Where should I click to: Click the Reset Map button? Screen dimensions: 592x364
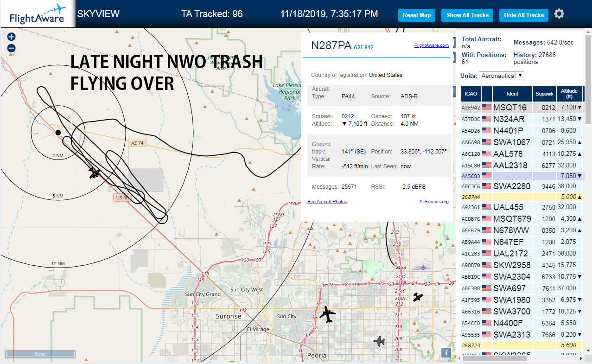417,15
